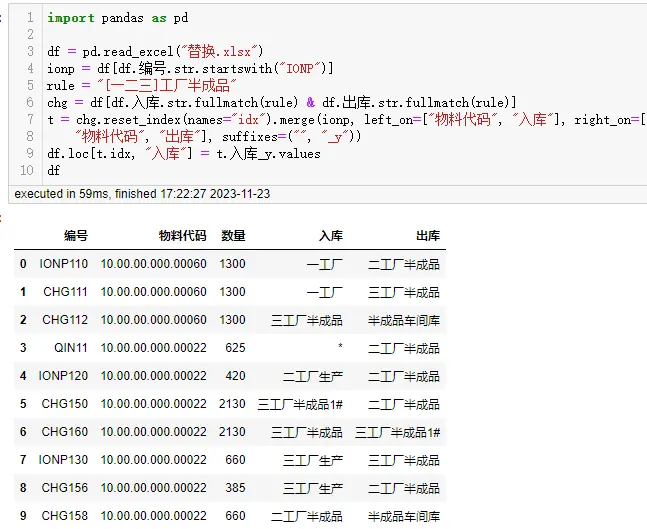This screenshot has height=529, width=647.
Task: Click the asterisk 入库 value in row 3
Action: [340, 346]
